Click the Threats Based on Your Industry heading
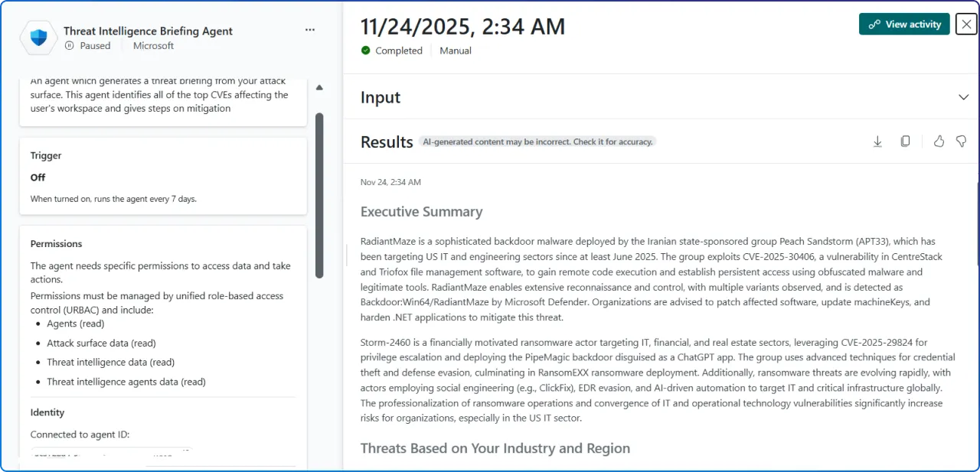Image resolution: width=980 pixels, height=472 pixels. coord(495,448)
